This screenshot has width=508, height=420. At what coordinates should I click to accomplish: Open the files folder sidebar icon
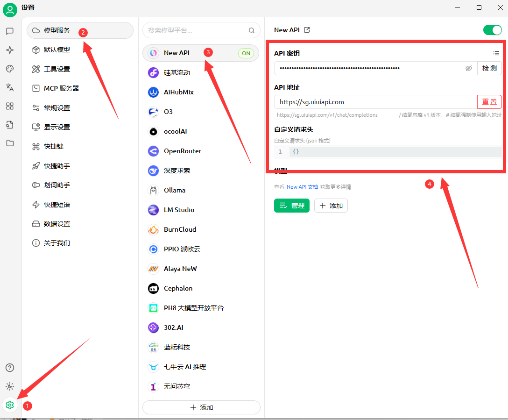[10, 143]
